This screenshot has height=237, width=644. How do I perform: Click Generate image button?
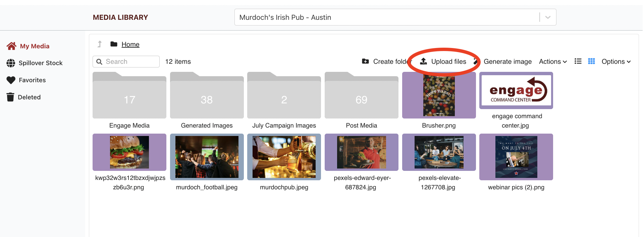click(507, 62)
